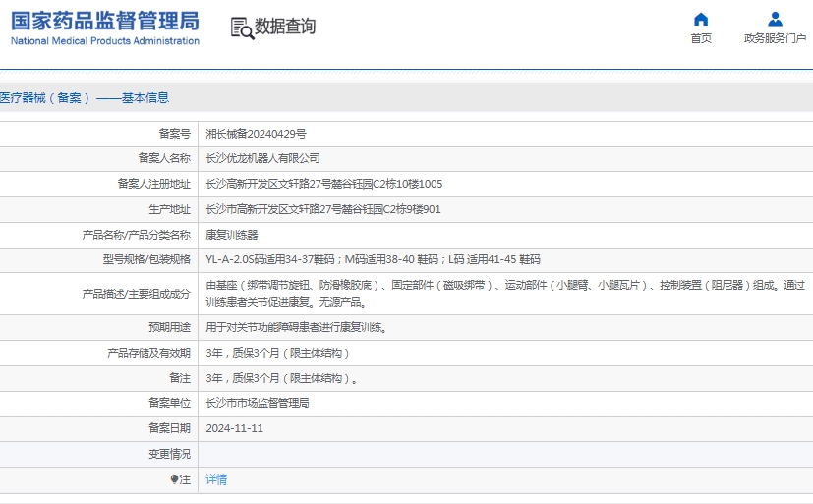The image size is (813, 504).
Task: Open the 详情 link
Action: tap(216, 479)
